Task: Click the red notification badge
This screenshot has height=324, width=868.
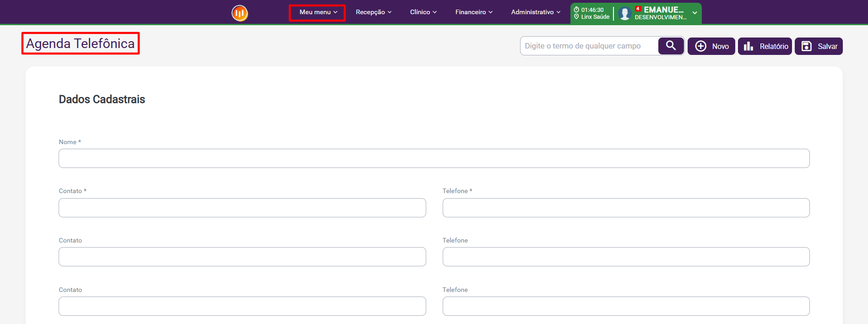Action: pyautogui.click(x=638, y=9)
